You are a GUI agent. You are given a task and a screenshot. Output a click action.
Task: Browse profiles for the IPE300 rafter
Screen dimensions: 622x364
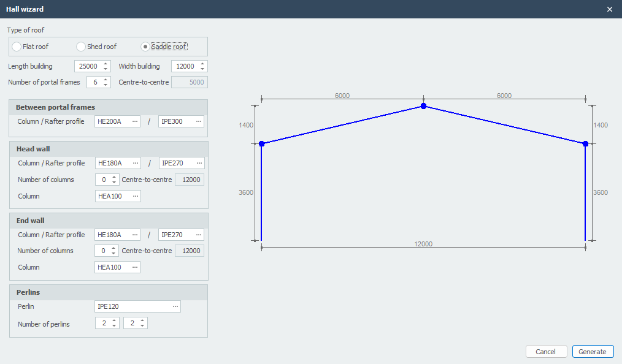(199, 121)
